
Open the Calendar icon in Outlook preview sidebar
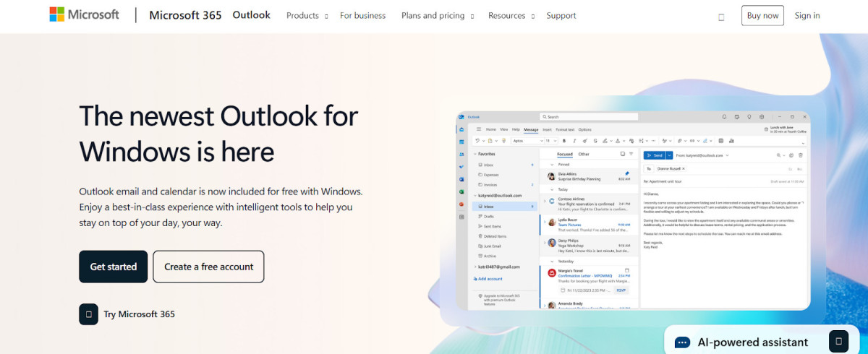461,142
